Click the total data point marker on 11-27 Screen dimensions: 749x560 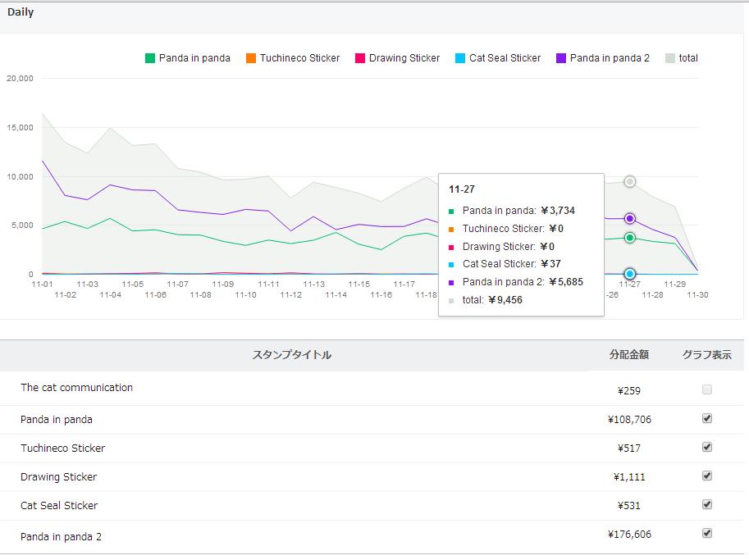(629, 181)
